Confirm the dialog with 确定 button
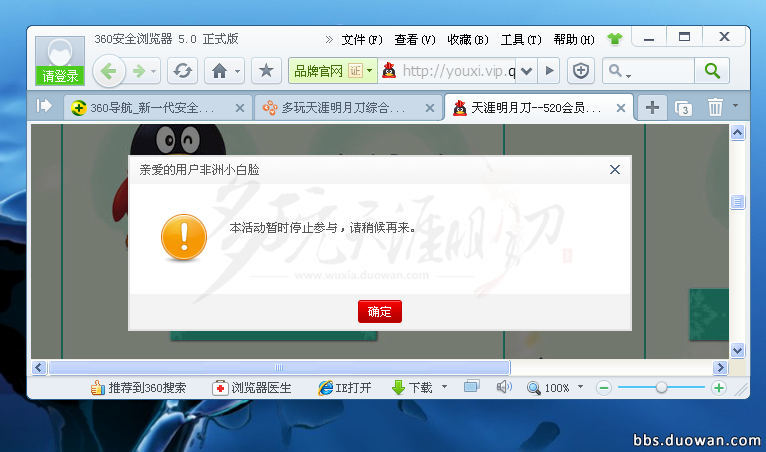Screen dimensions: 766x452 tap(380, 312)
